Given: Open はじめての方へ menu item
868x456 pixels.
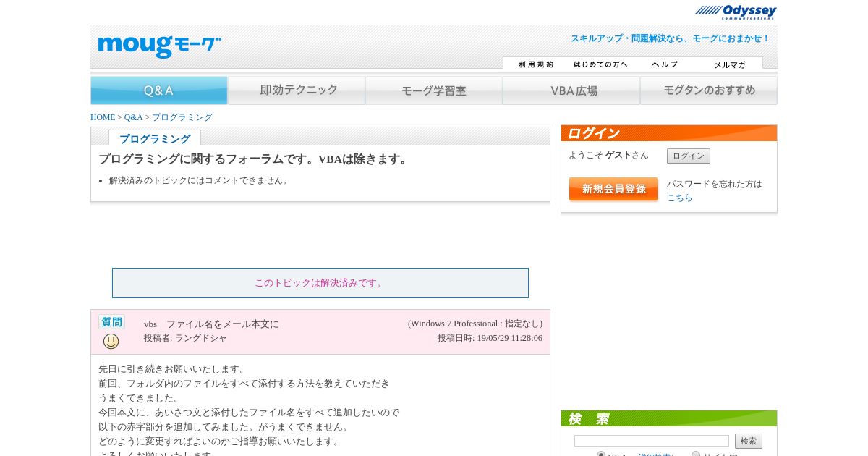Looking at the screenshot, I should [x=600, y=64].
